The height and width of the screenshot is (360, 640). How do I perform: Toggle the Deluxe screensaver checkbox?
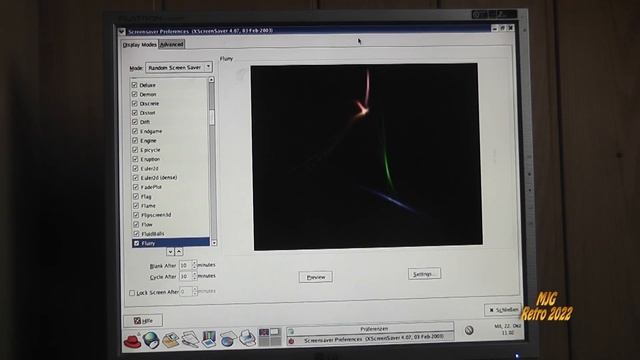pyautogui.click(x=134, y=85)
